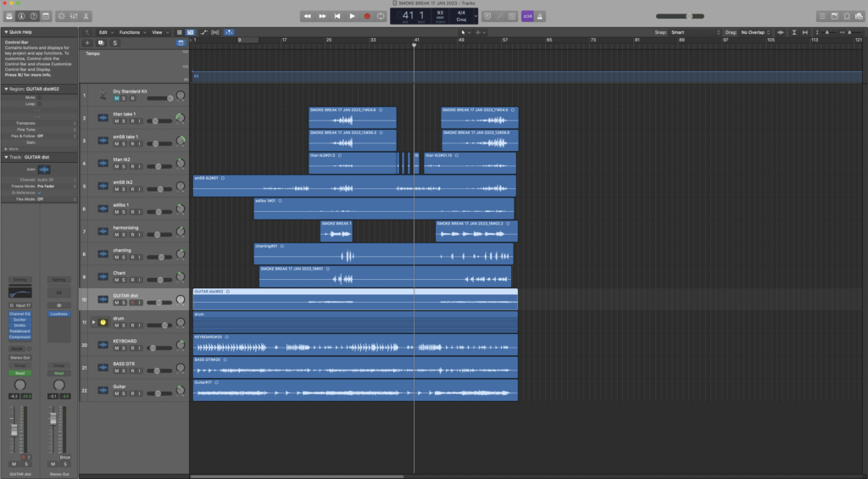Click the Record button in transport
868x479 pixels.
click(x=367, y=16)
